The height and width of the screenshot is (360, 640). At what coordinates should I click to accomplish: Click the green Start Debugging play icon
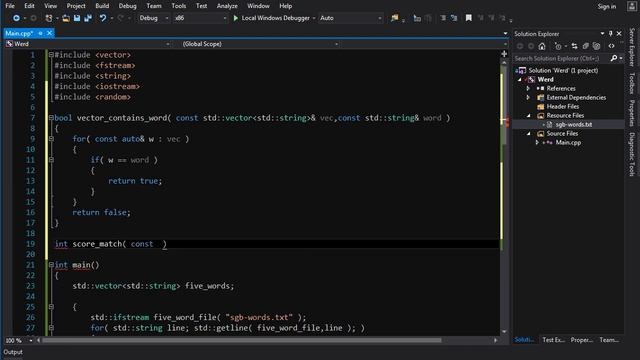pos(236,18)
